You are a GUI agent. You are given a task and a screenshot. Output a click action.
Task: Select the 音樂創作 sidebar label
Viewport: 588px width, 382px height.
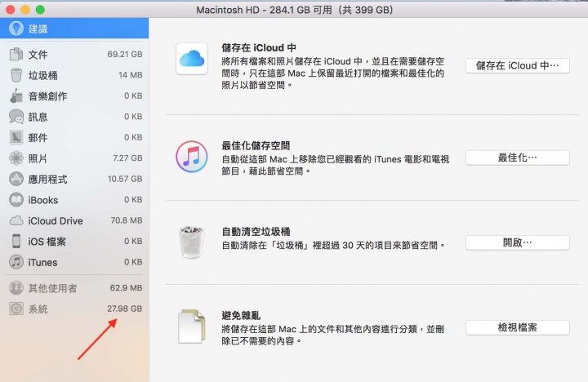[47, 96]
